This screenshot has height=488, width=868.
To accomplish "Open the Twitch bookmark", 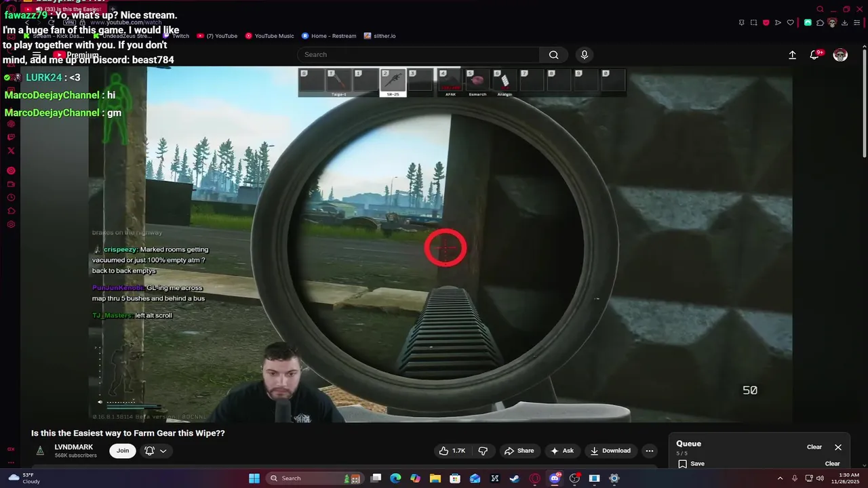I will click(176, 36).
